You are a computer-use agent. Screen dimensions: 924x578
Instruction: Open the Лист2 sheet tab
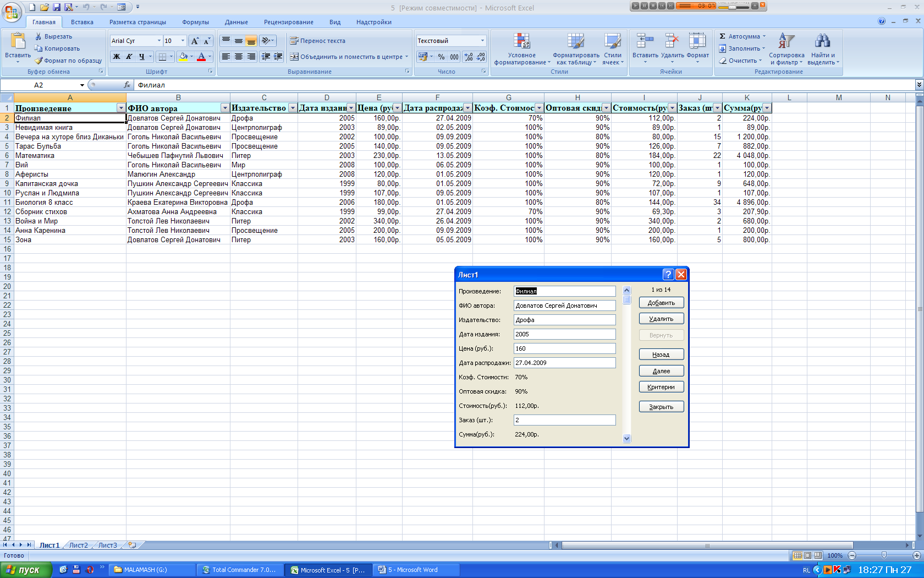click(x=78, y=545)
